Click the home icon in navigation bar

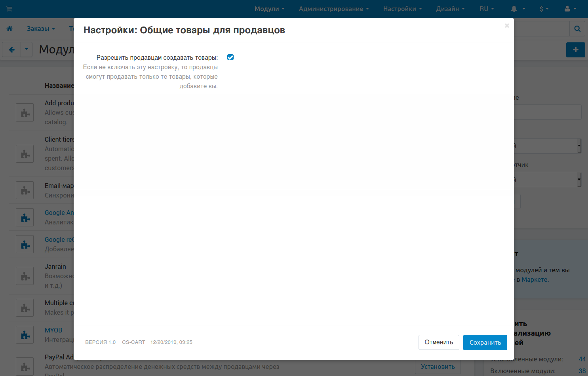click(x=10, y=28)
